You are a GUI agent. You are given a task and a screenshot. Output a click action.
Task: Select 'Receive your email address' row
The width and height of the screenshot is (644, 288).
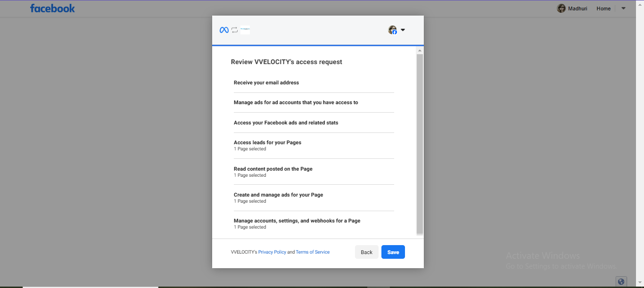point(314,82)
